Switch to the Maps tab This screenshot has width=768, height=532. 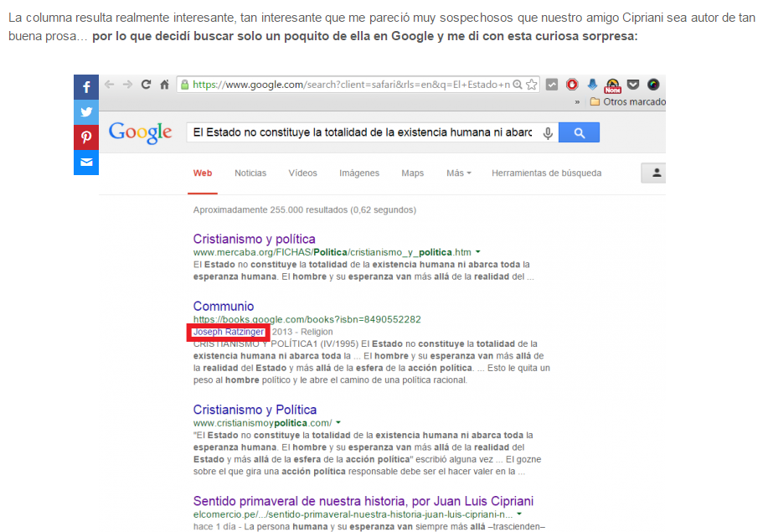[412, 173]
